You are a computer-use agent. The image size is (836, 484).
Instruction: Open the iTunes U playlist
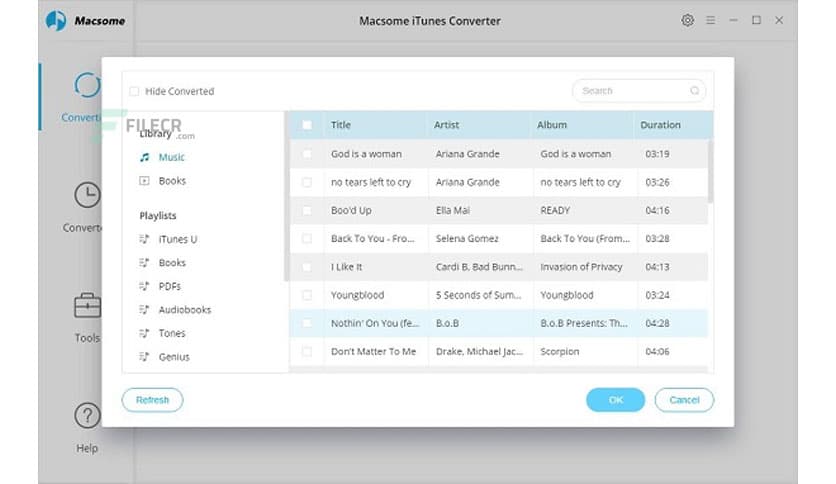tap(178, 239)
